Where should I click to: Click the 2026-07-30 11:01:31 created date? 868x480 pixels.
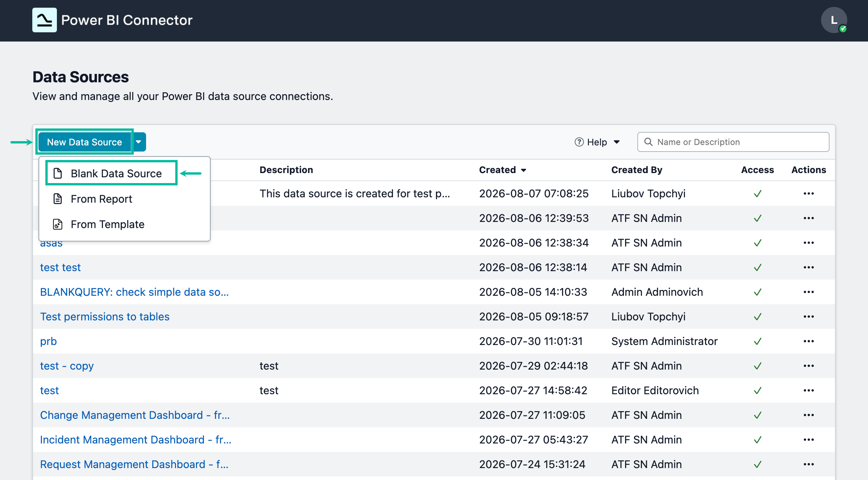[531, 341]
